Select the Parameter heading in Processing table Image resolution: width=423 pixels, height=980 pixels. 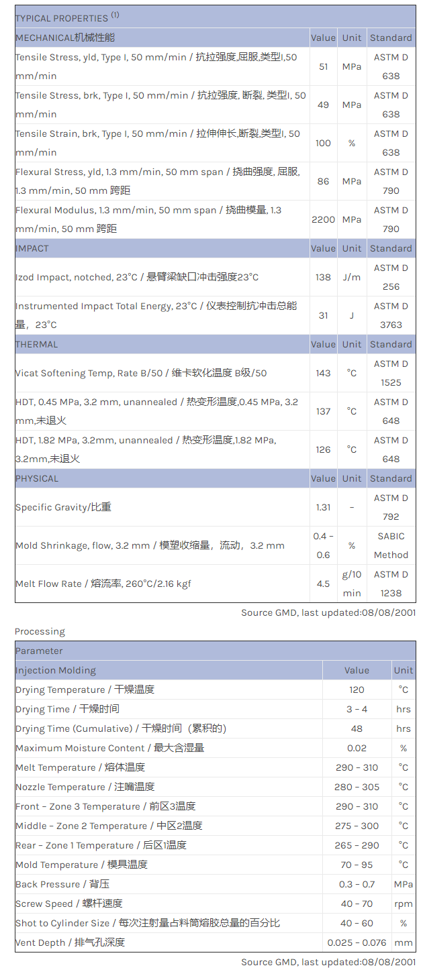(x=39, y=651)
